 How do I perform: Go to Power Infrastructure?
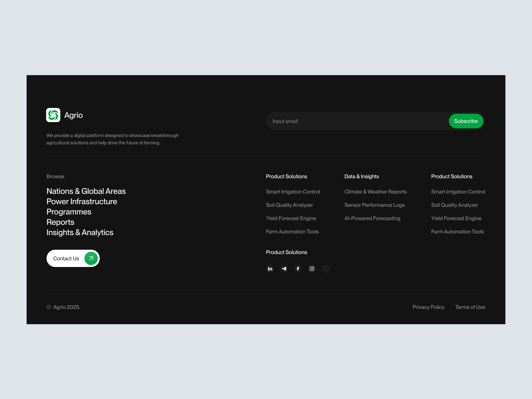(x=82, y=201)
